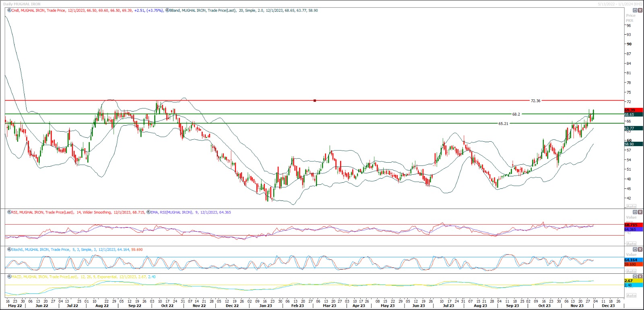The width and height of the screenshot is (644, 310).
Task: Select the red 72.36 resistance line handle
Action: point(315,101)
